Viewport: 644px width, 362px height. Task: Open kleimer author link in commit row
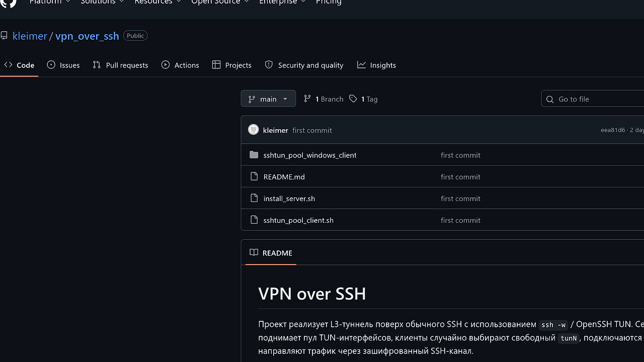276,130
